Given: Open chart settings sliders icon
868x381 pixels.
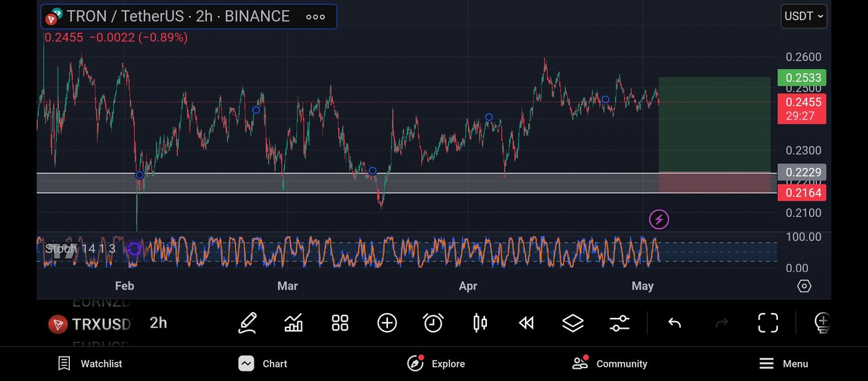Looking at the screenshot, I should tap(620, 323).
